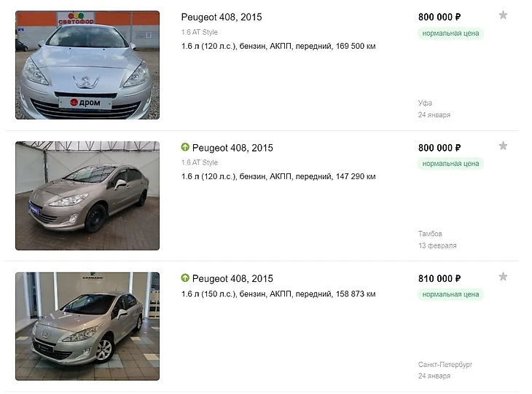Viewport: 532px width, 394px height.
Task: Click green up-arrow icon on Tambov listing
Action: point(185,148)
